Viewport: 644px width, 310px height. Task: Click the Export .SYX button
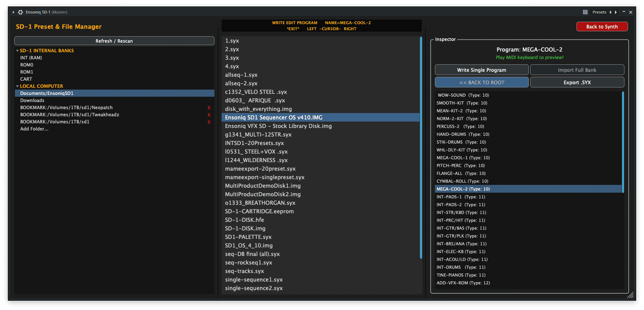577,82
